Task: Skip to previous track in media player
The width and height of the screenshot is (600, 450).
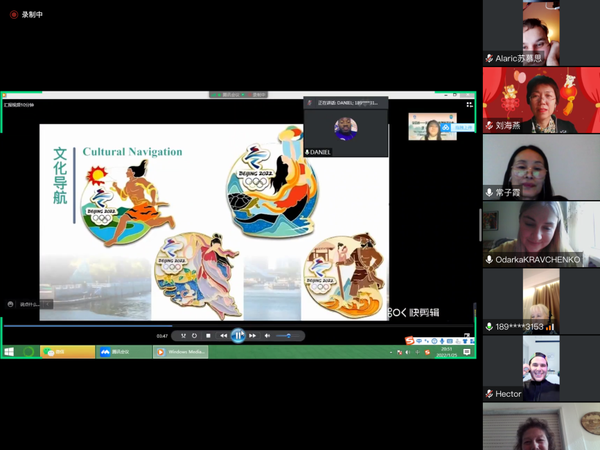Action: [x=223, y=336]
